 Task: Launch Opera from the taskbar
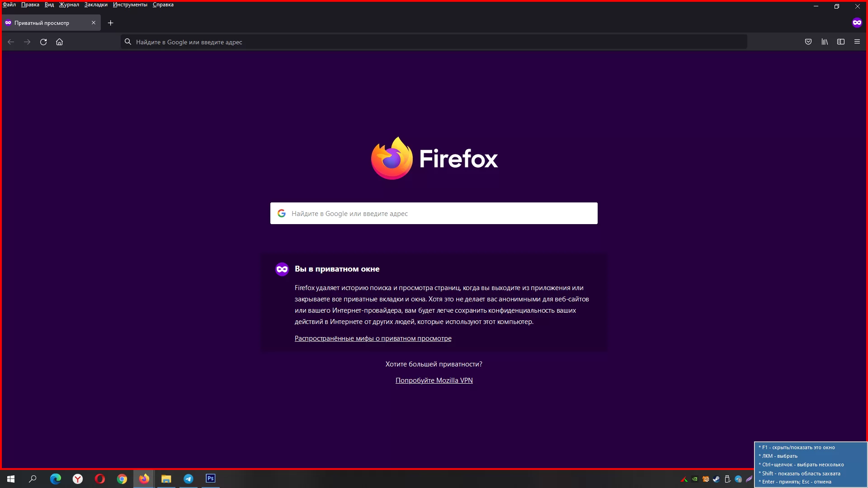pos(100,479)
